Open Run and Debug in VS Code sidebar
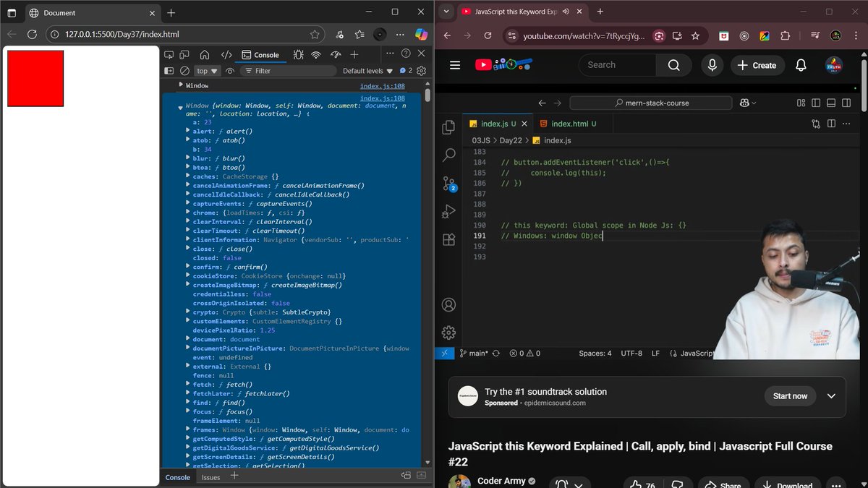 (448, 211)
